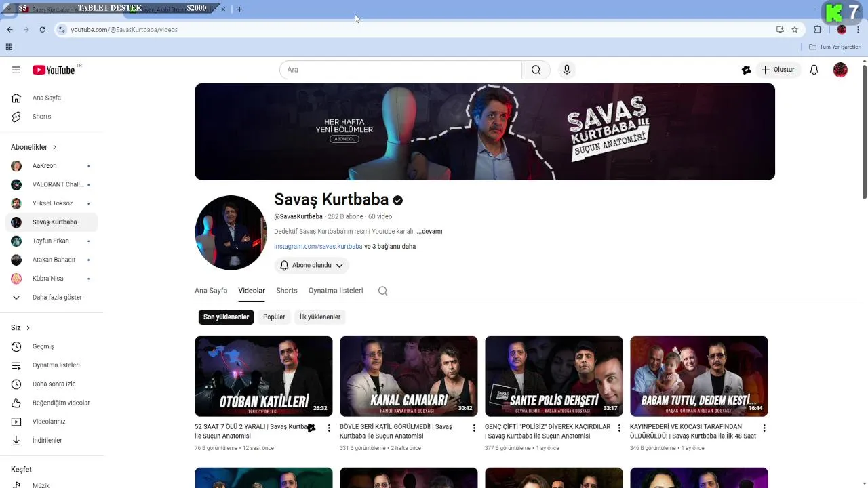Open Müzik under Keşfet
Image resolution: width=868 pixels, height=488 pixels.
pyautogui.click(x=52, y=485)
